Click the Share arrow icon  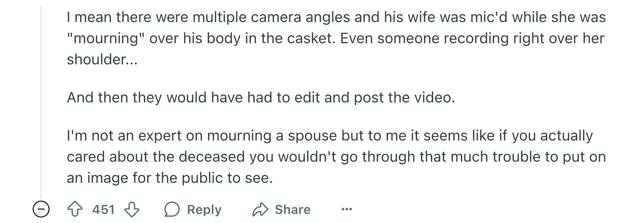[260, 209]
